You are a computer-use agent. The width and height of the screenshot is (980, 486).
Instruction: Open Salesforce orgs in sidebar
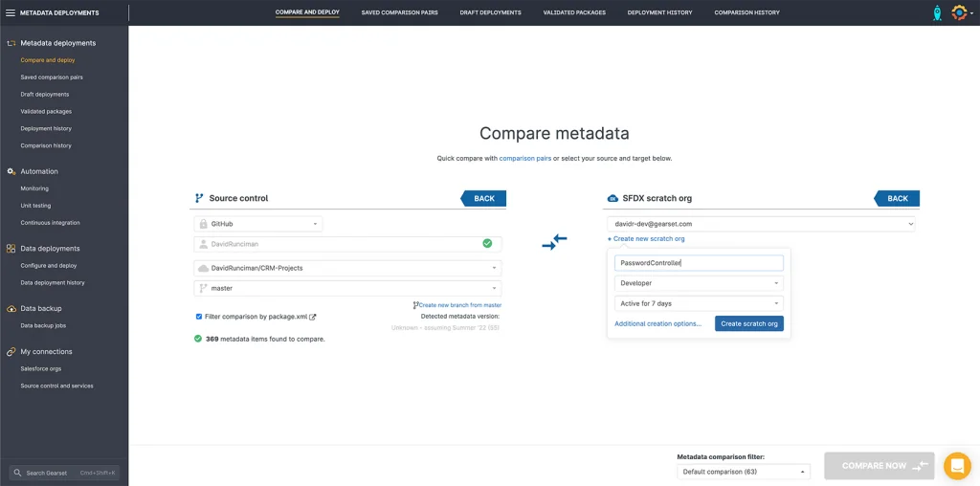41,368
